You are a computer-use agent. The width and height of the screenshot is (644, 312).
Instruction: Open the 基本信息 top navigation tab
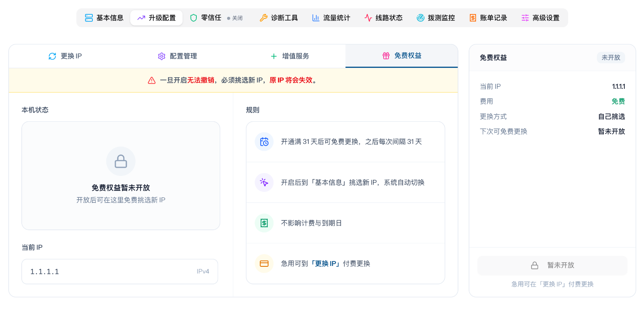(104, 18)
